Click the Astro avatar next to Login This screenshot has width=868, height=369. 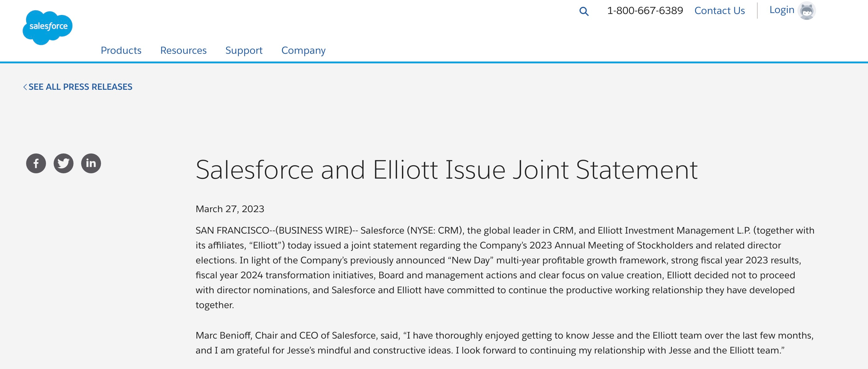click(x=807, y=11)
